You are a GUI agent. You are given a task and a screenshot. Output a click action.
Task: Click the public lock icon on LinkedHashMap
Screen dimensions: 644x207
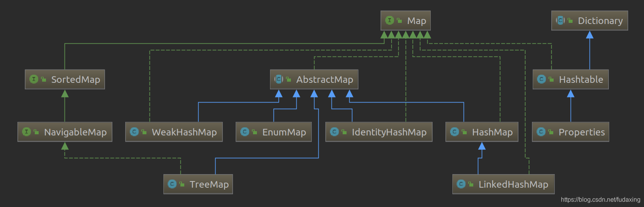pos(471,184)
